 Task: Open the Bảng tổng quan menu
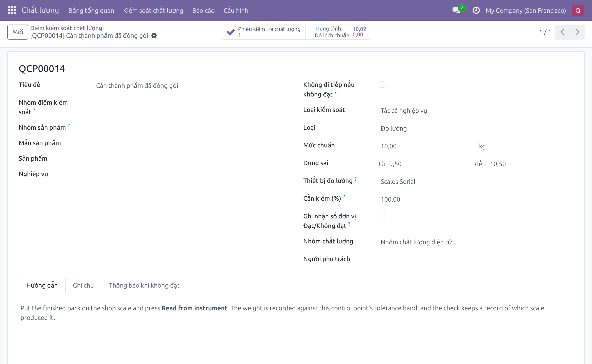91,10
